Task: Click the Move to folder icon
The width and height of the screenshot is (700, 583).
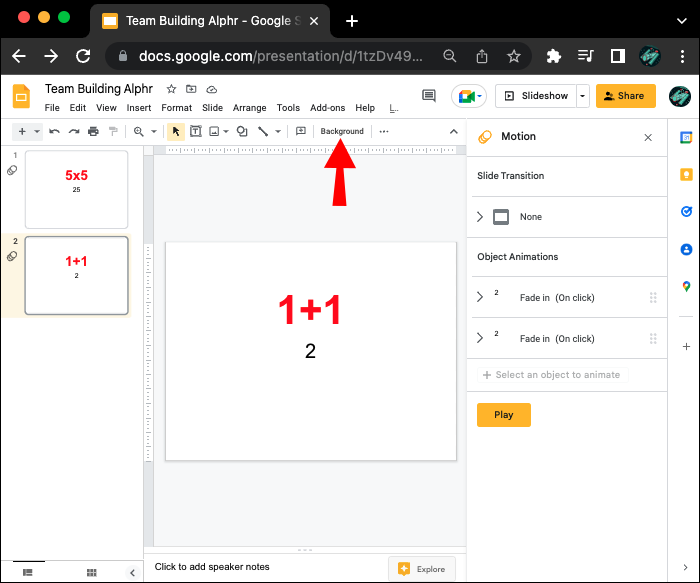Action: (x=191, y=89)
